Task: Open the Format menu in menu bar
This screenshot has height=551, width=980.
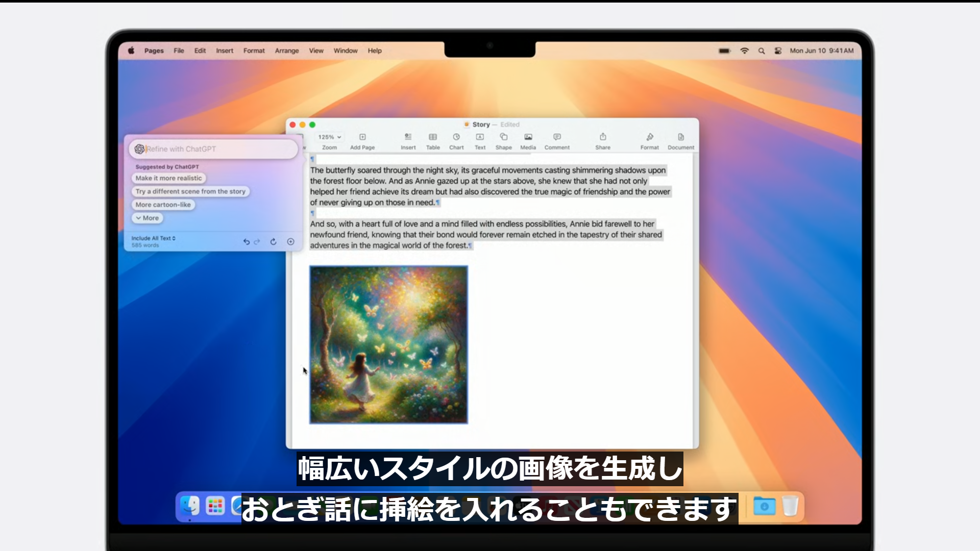Action: (x=254, y=51)
